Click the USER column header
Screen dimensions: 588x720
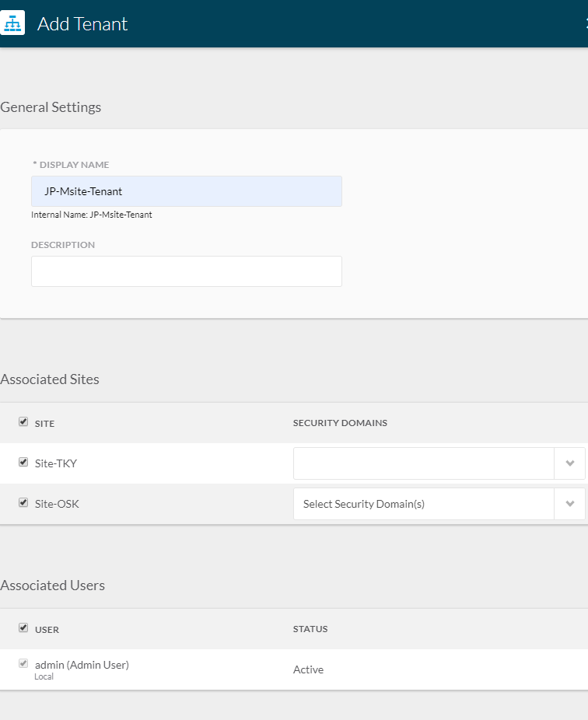(x=47, y=630)
